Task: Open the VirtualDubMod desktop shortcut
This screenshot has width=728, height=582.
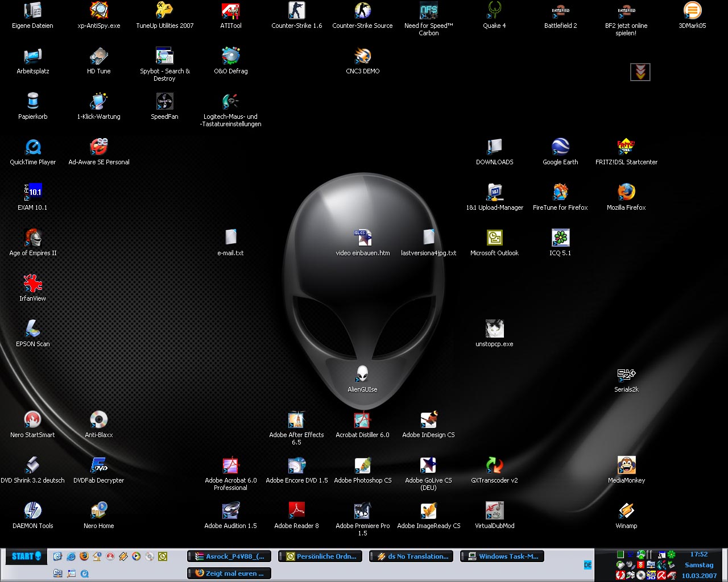Action: 494,516
